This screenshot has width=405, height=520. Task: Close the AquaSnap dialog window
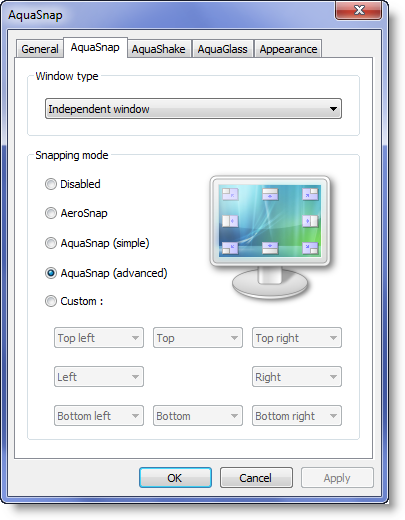[359, 11]
